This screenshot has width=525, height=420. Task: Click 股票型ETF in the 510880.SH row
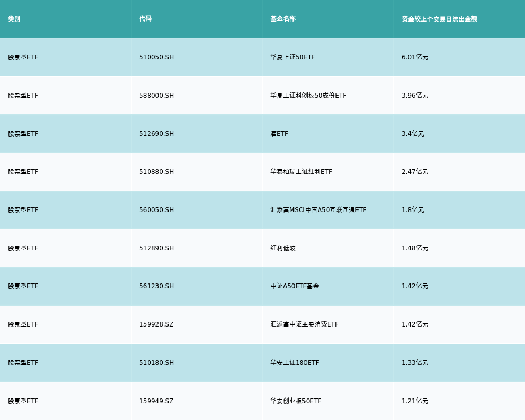coord(23,172)
